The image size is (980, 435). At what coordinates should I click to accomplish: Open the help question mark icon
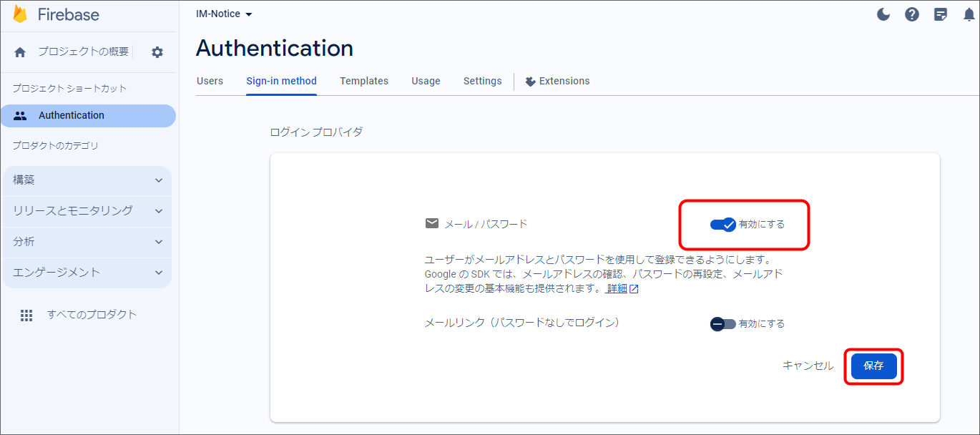(x=911, y=14)
